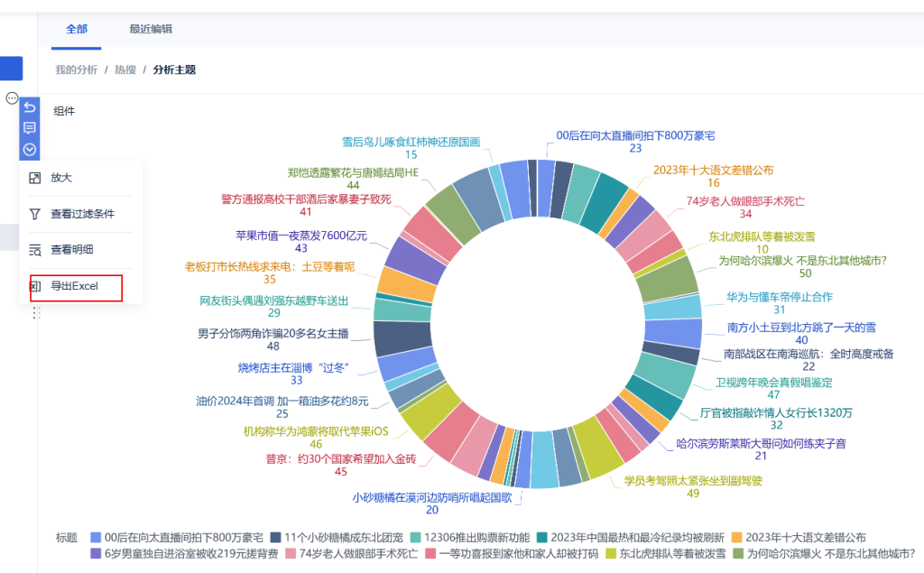Click the enlarge icon beside 放大

point(35,178)
